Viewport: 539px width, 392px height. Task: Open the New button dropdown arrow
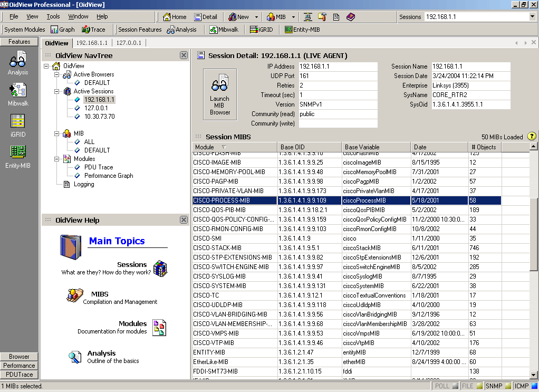256,17
